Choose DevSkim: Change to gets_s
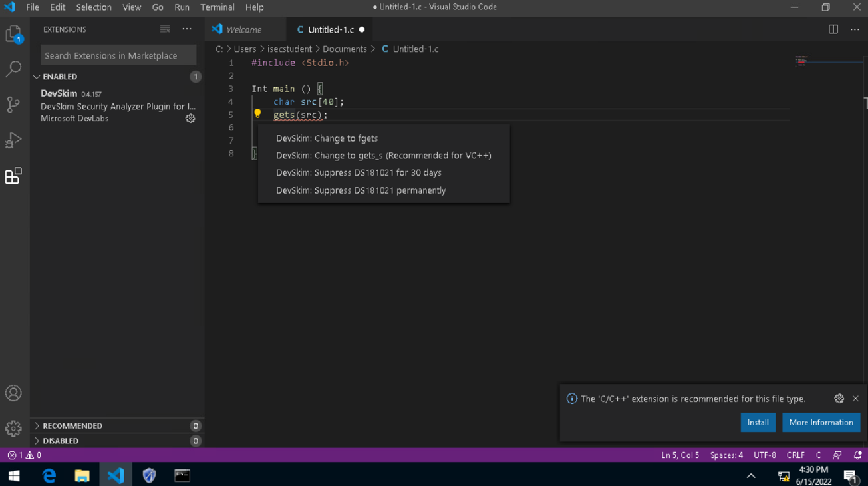Viewport: 868px width, 486px height. click(x=384, y=156)
